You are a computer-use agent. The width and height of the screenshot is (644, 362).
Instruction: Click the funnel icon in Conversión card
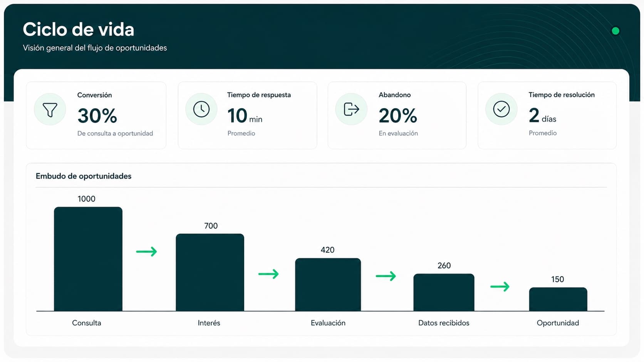click(x=50, y=110)
